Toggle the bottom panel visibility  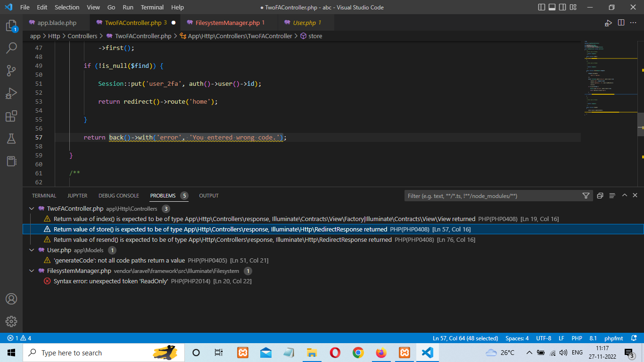coord(553,8)
